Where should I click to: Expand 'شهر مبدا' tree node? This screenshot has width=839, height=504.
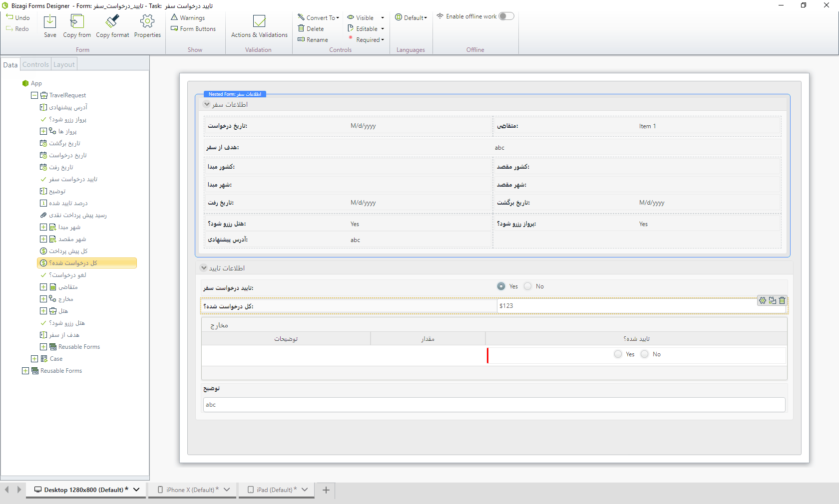click(x=43, y=227)
